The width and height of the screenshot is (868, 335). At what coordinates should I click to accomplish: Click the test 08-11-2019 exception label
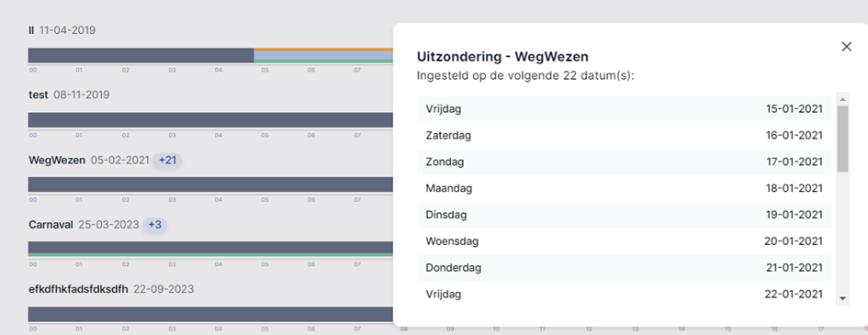(x=69, y=95)
